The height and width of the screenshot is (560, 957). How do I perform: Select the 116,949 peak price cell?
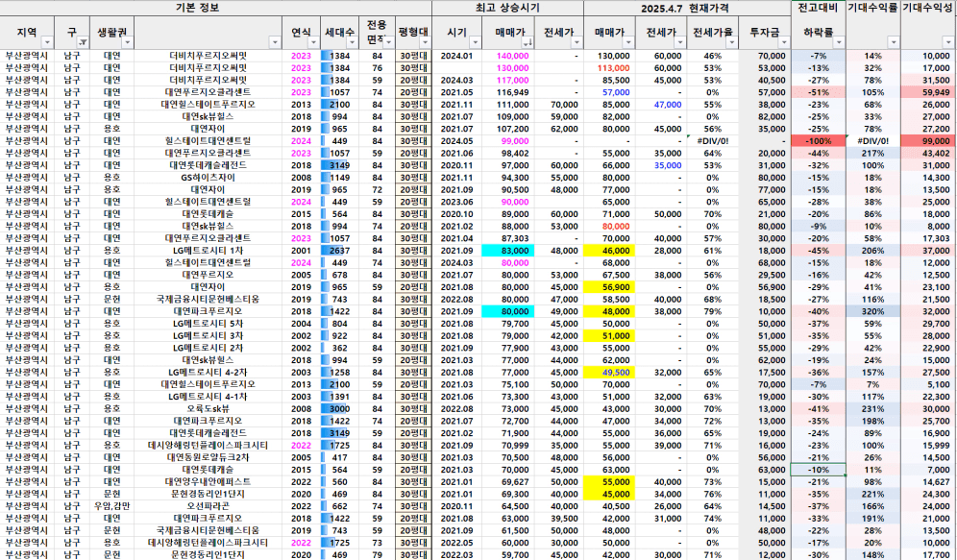point(507,92)
